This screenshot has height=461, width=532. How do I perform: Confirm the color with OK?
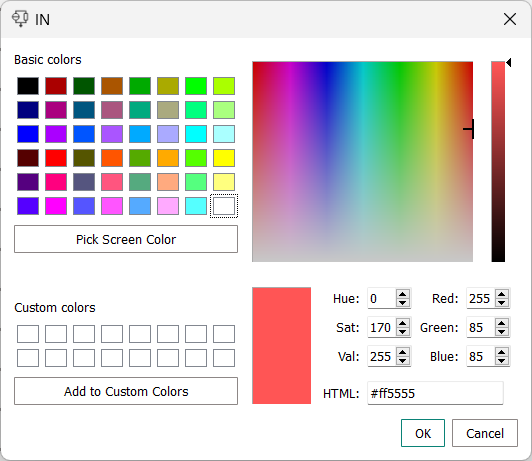point(423,433)
